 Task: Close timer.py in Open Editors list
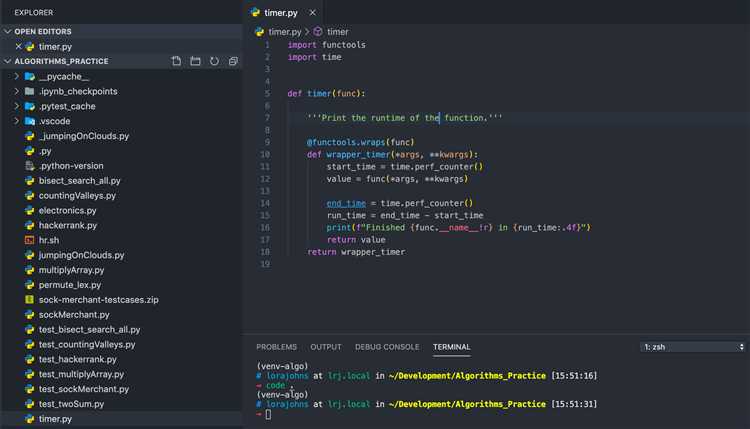(x=18, y=46)
